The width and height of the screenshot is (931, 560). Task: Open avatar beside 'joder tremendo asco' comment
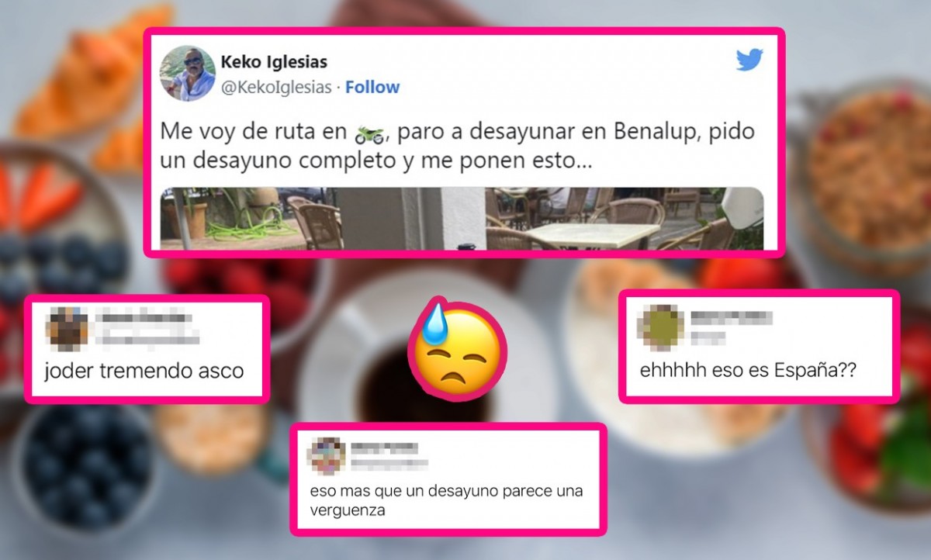click(x=66, y=327)
